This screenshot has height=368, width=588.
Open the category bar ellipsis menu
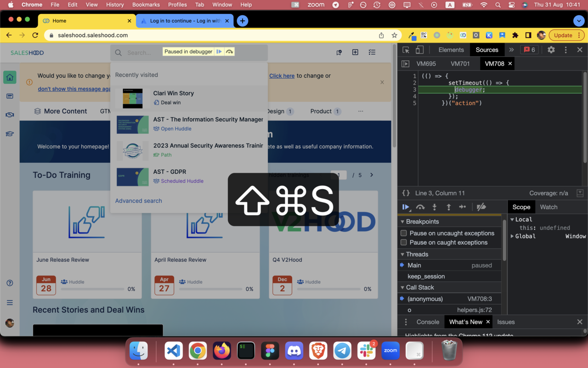[361, 111]
